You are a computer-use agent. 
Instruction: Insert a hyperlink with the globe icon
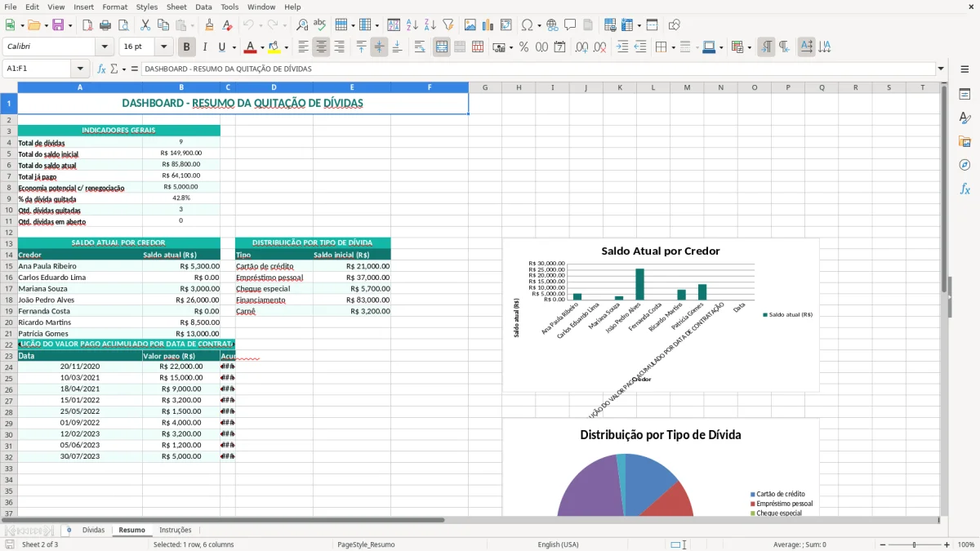[552, 25]
